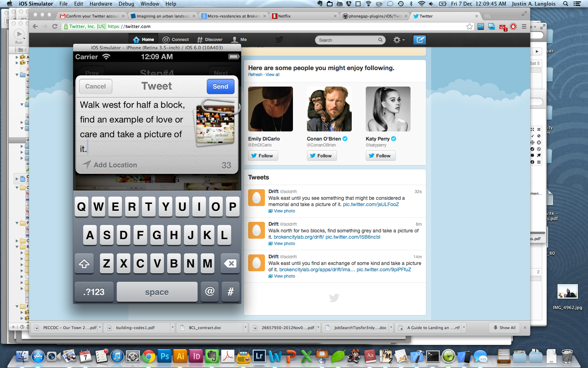The height and width of the screenshot is (368, 588).
Task: Switch to the Imagining an urban landscape tab
Action: 163,16
